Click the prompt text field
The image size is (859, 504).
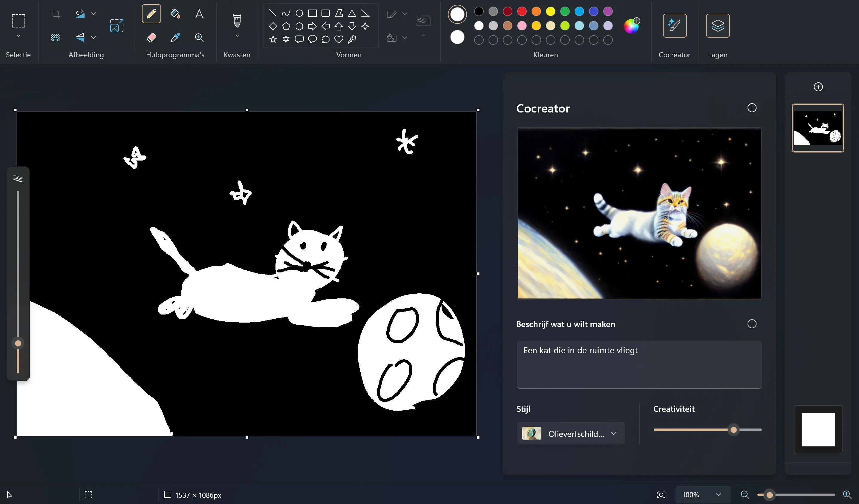639,364
